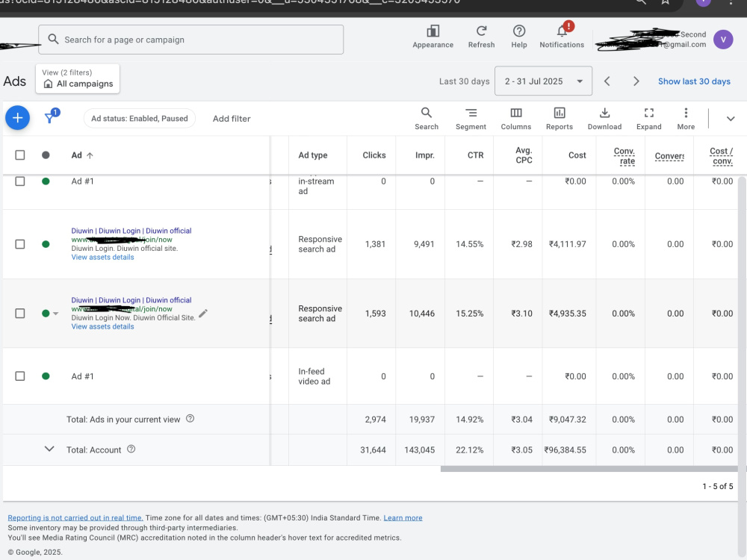Open the Help icon
The image size is (747, 560).
coord(519,31)
